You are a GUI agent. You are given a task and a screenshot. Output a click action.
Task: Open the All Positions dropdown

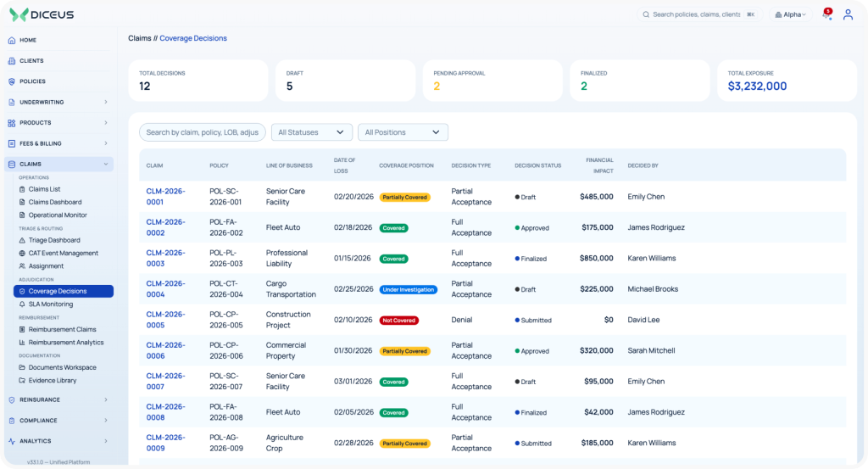(x=403, y=132)
